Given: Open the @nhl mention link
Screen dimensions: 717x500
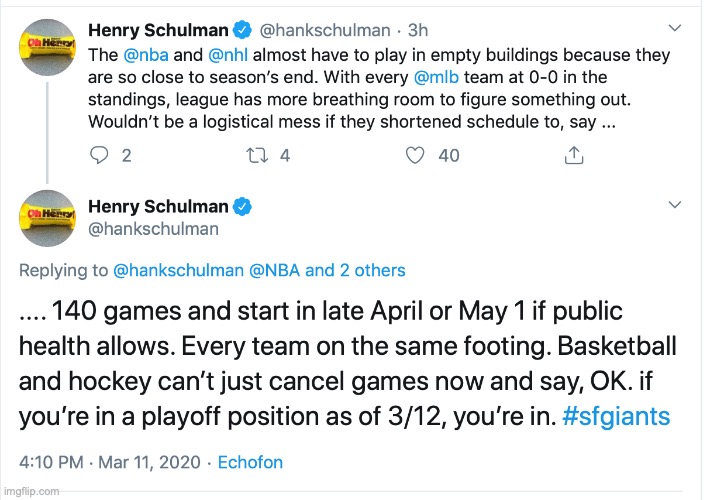Looking at the screenshot, I should 228,55.
